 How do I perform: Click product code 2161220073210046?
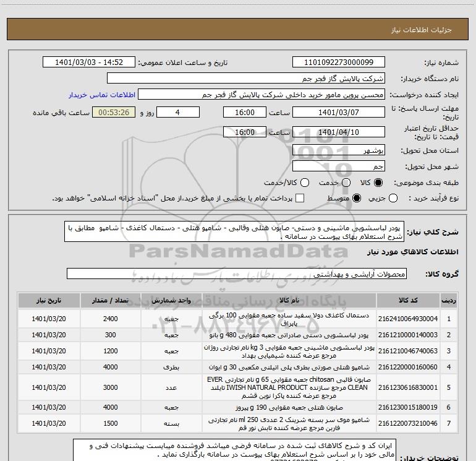pos(408,423)
